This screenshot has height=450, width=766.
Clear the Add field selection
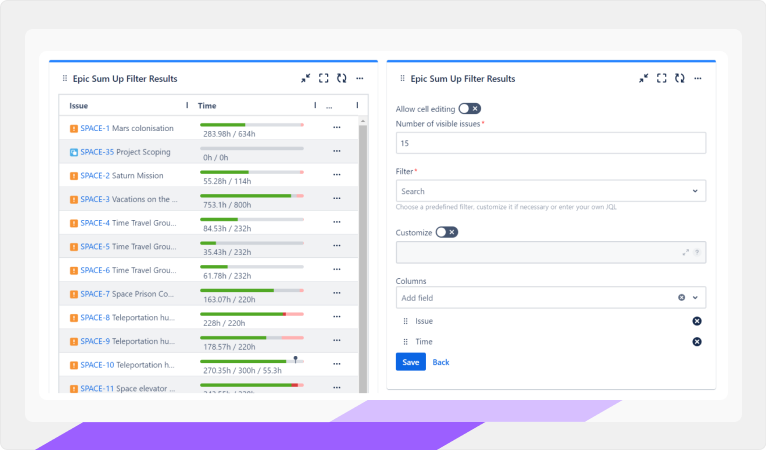(682, 297)
